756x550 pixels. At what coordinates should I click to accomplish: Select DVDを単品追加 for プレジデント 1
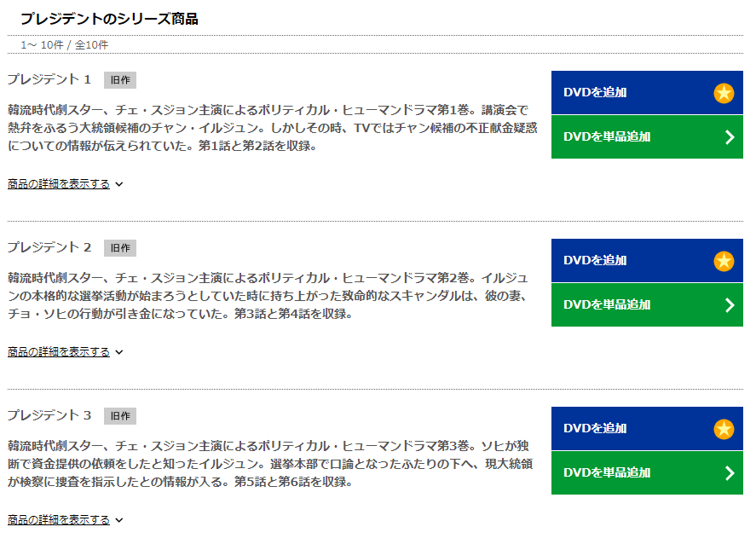pos(647,137)
